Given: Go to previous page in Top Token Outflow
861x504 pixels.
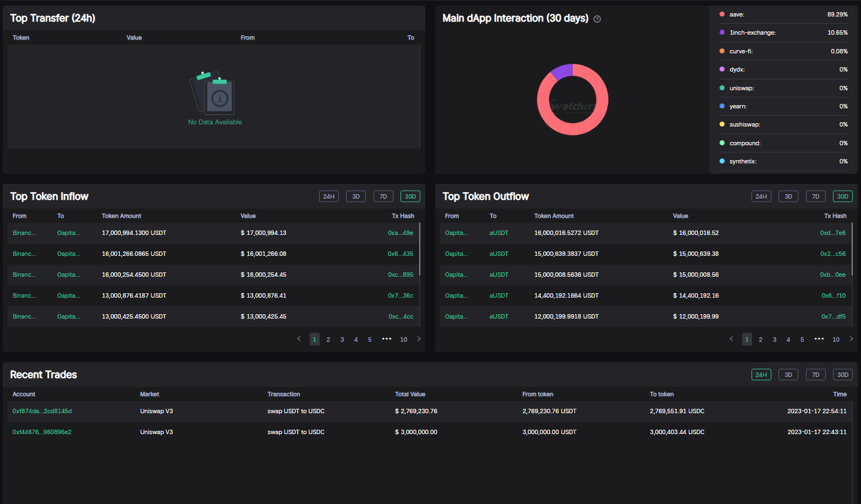Looking at the screenshot, I should [x=731, y=339].
